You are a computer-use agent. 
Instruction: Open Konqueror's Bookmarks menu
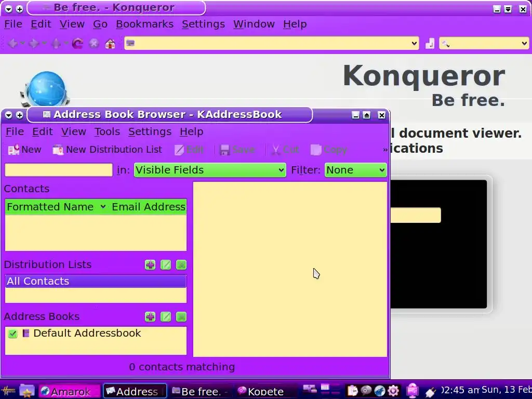[x=144, y=24]
